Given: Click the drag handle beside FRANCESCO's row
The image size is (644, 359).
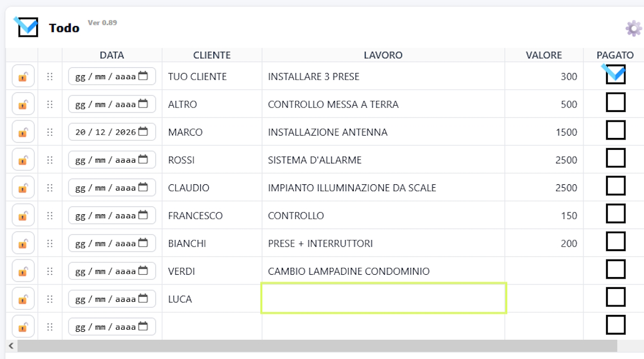Looking at the screenshot, I should (x=50, y=215).
